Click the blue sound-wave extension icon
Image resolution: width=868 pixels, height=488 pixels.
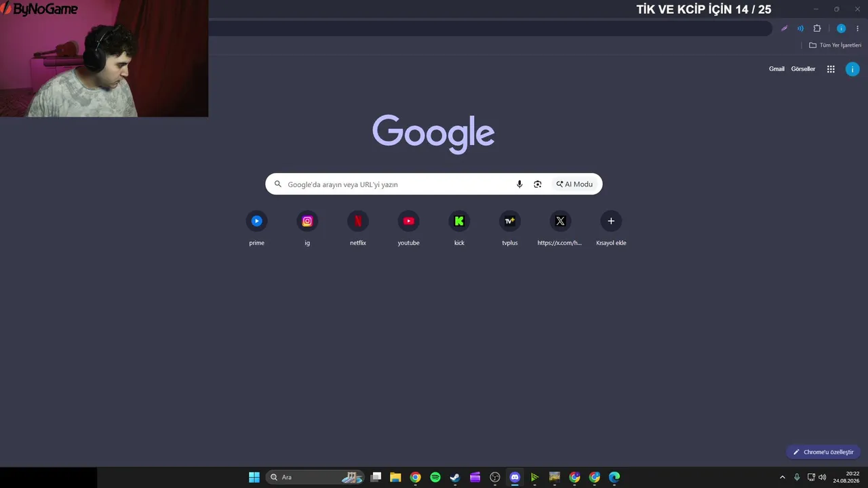click(x=800, y=28)
